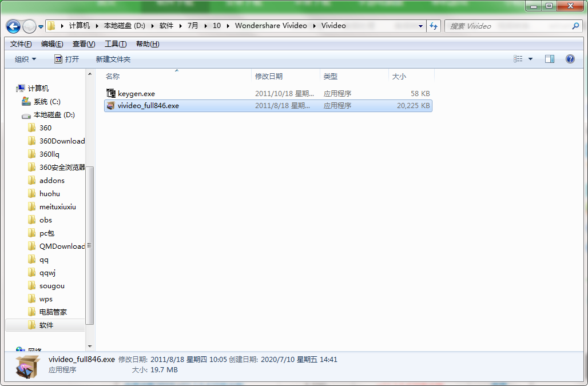Select the vivideo_full846.exe file icon

pos(110,105)
